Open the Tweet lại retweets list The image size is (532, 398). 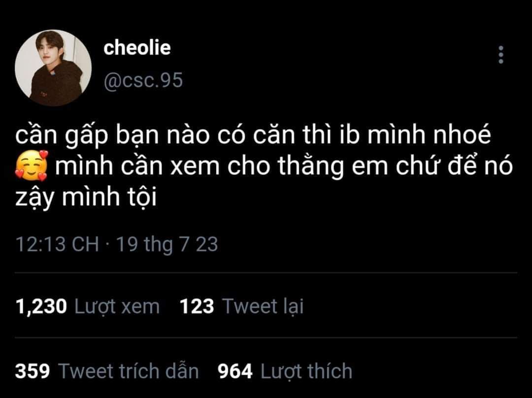click(x=263, y=306)
